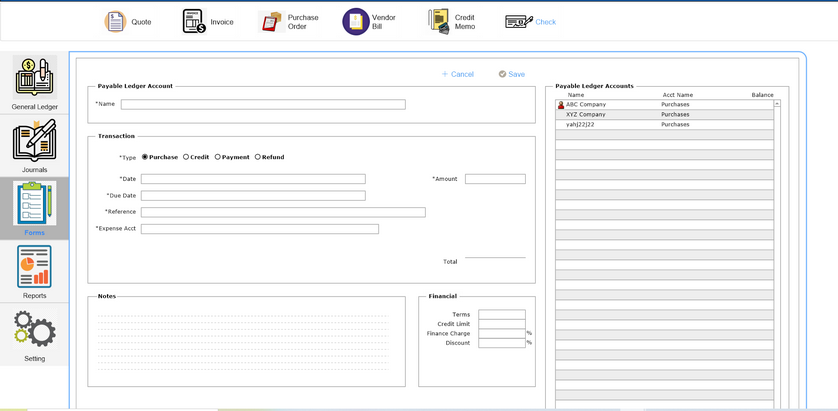
Task: Select the Purchase transaction type
Action: 145,157
